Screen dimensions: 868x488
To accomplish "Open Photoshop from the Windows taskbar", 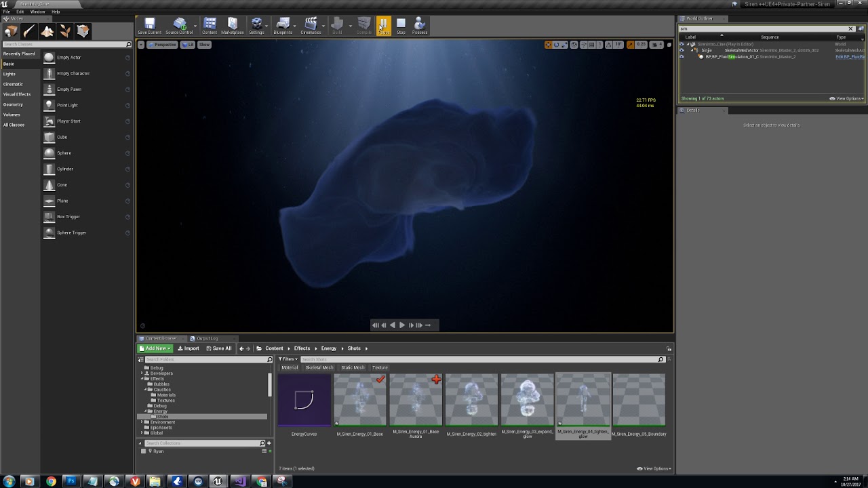I will [x=71, y=481].
